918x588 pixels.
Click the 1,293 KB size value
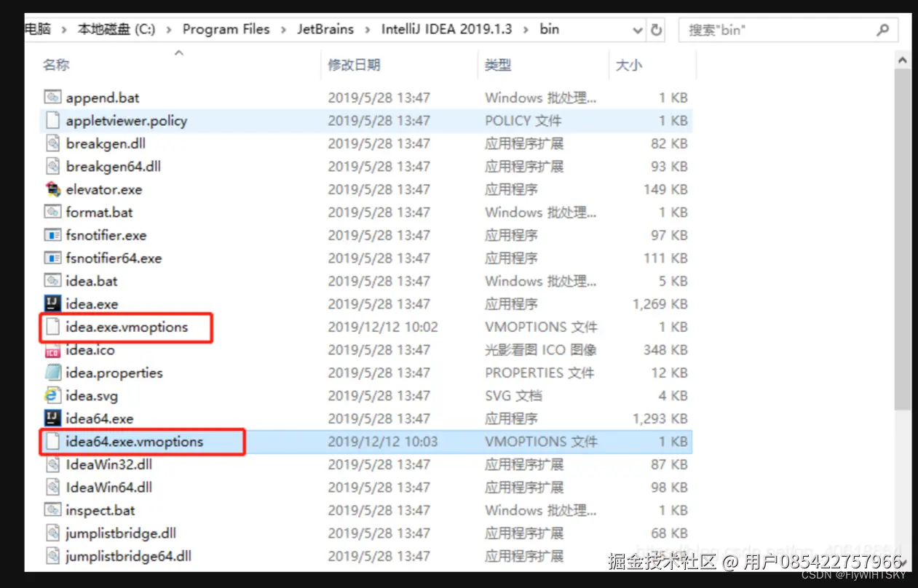(660, 418)
